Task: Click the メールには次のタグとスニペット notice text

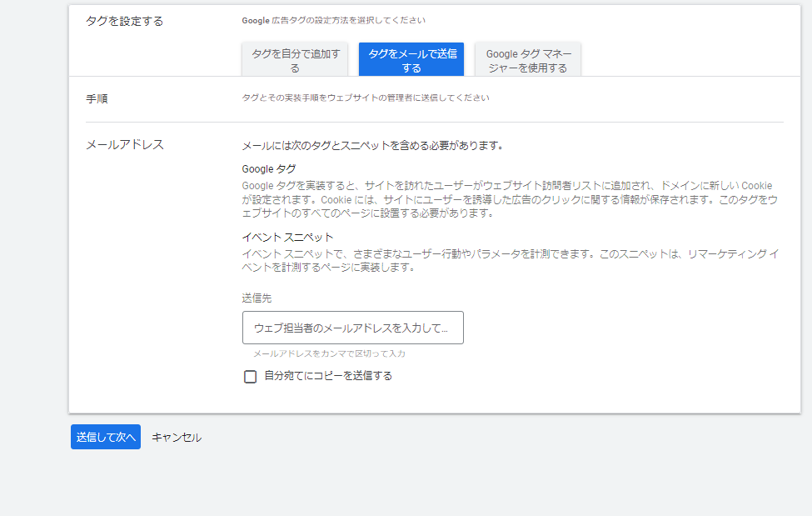Action: (x=371, y=145)
